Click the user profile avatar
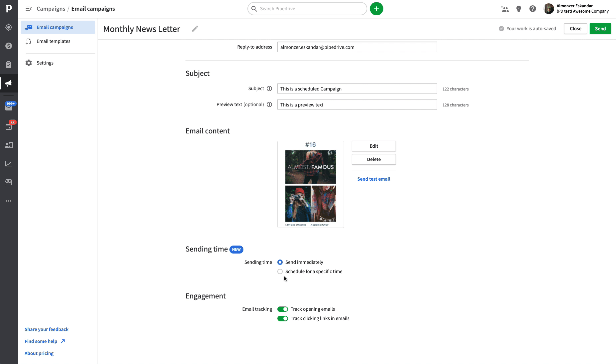616x364 pixels. [x=549, y=9]
